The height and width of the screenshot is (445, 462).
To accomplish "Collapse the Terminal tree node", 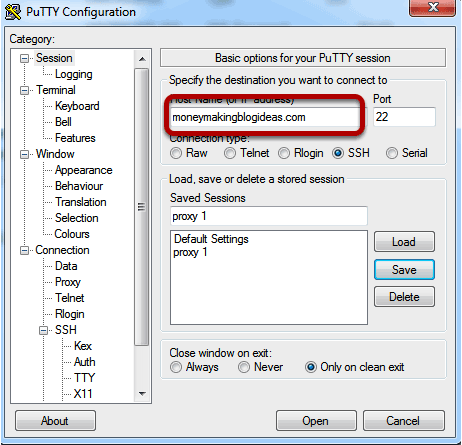I will (24, 91).
